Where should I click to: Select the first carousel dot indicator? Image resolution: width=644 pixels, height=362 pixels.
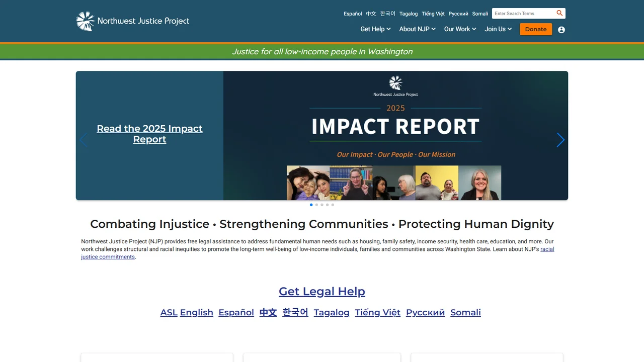point(311,205)
